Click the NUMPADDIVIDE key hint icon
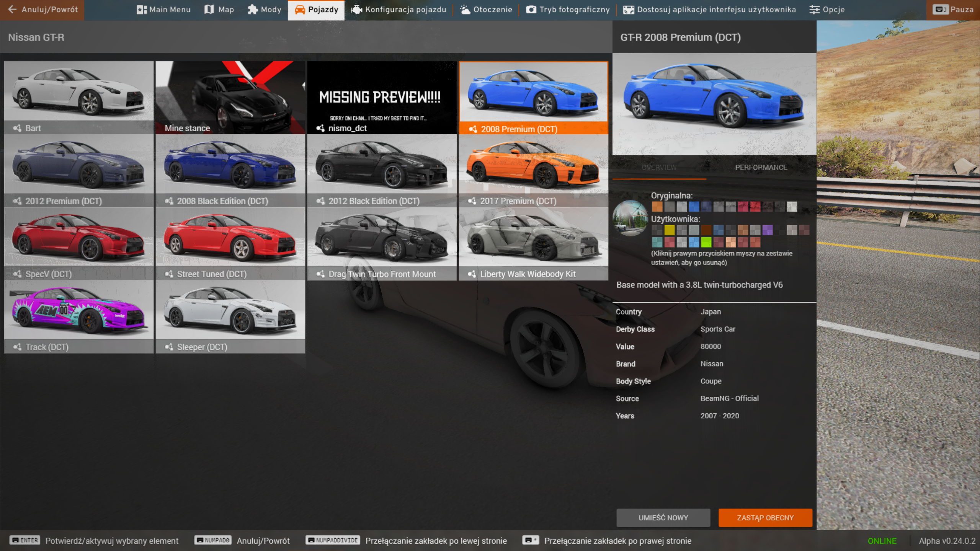 pyautogui.click(x=333, y=540)
